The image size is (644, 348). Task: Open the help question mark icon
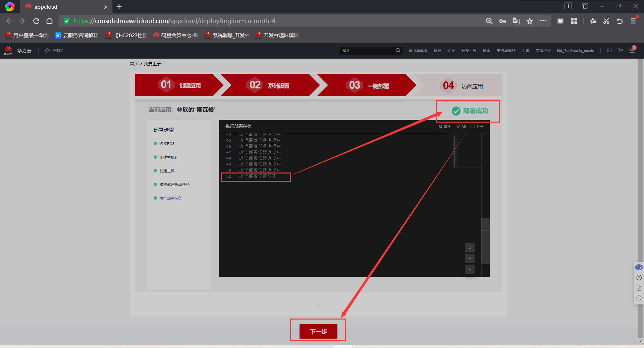(x=639, y=278)
